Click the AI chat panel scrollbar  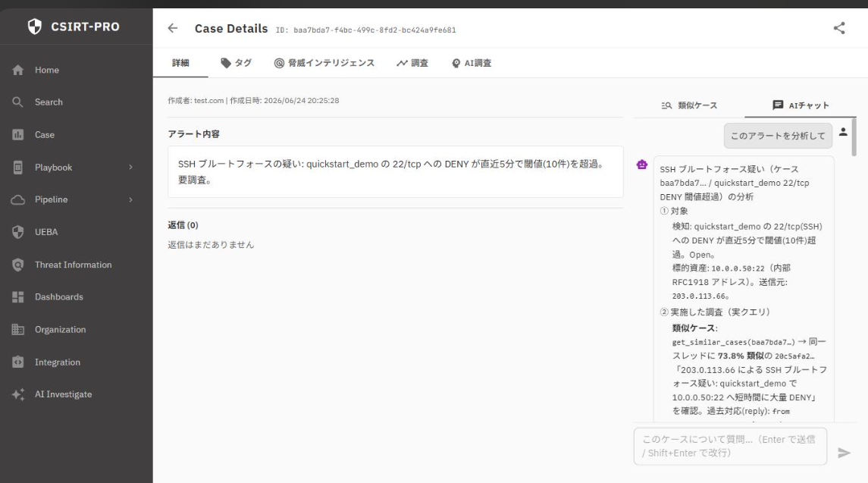coord(854,136)
